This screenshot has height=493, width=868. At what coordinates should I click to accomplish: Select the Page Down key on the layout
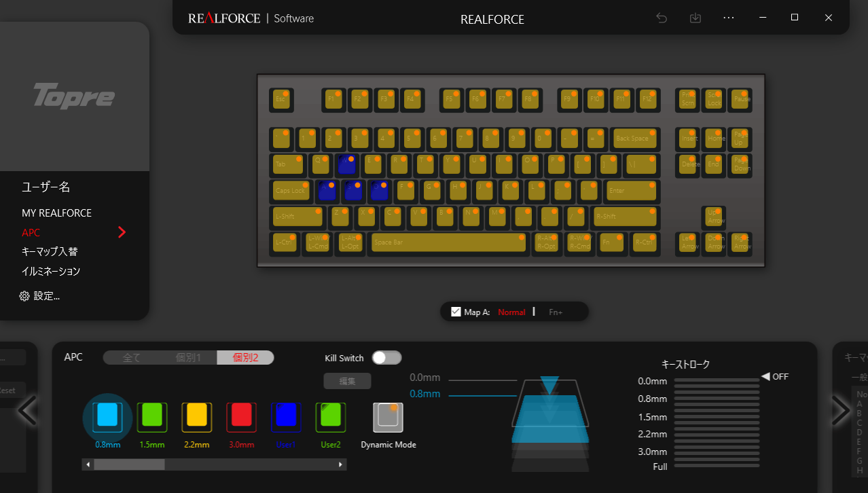click(740, 164)
